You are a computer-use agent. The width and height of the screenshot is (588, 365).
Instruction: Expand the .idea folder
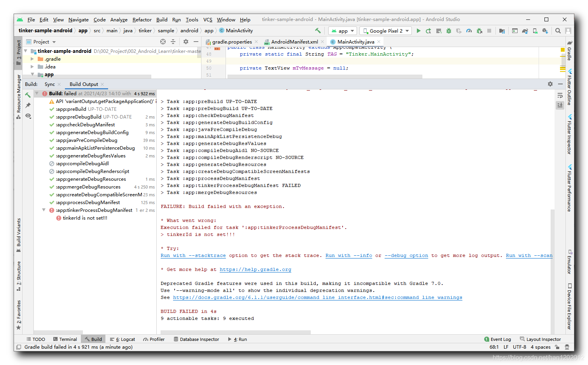pyautogui.click(x=32, y=67)
